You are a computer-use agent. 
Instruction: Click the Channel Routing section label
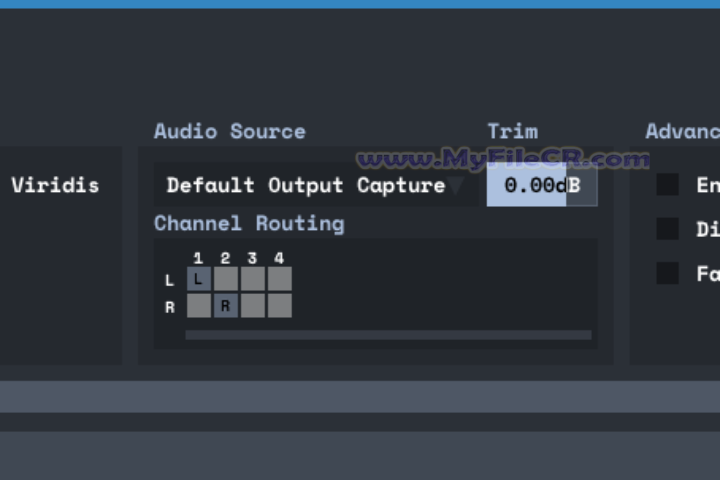(x=249, y=223)
